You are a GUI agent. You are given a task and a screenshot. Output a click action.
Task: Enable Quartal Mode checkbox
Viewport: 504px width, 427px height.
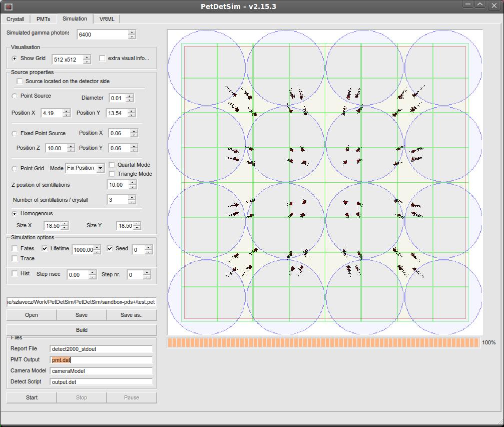[112, 165]
